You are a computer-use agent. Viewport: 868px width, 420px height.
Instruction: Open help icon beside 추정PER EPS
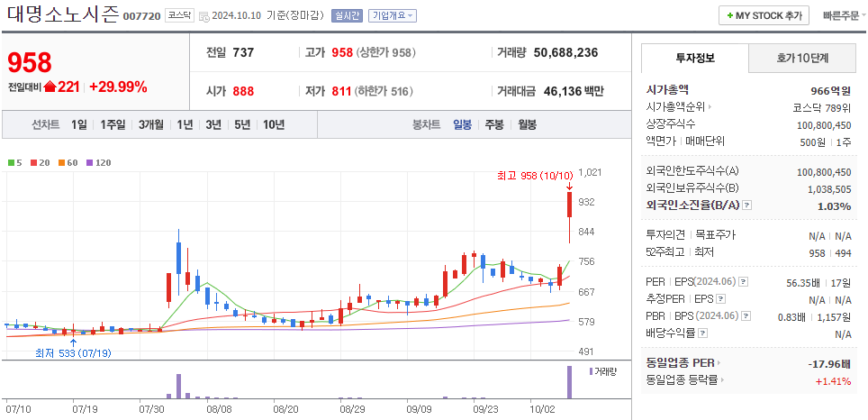pos(720,299)
